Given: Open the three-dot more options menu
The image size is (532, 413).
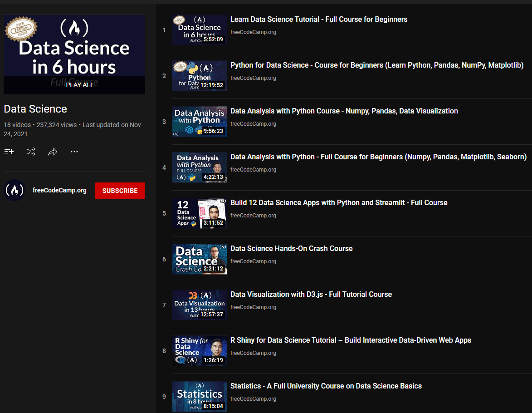Looking at the screenshot, I should [74, 152].
